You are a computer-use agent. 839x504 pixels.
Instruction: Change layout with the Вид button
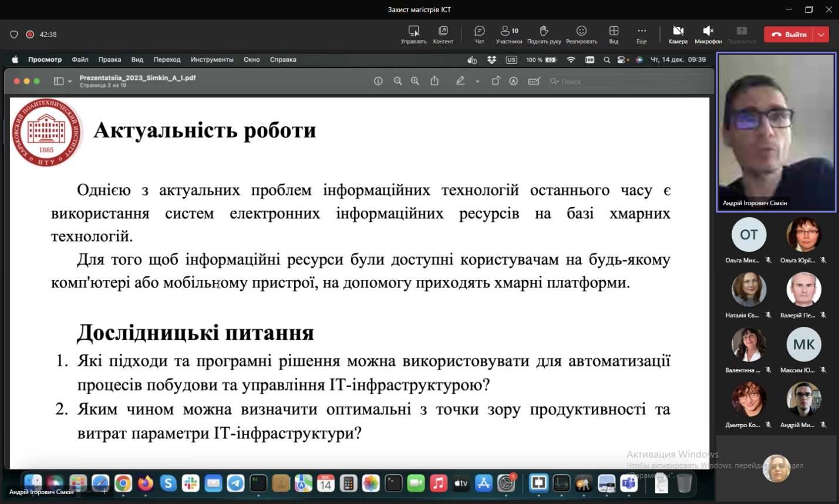pos(614,34)
